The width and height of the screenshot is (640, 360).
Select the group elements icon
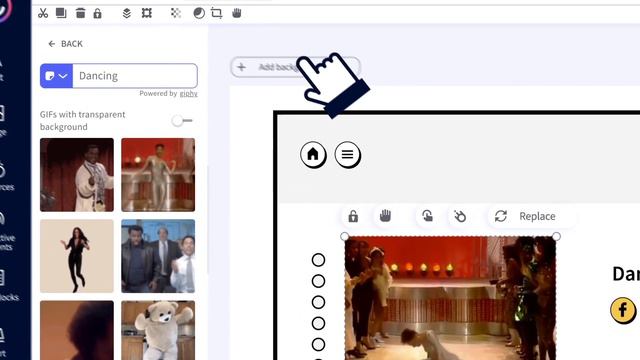[x=147, y=13]
